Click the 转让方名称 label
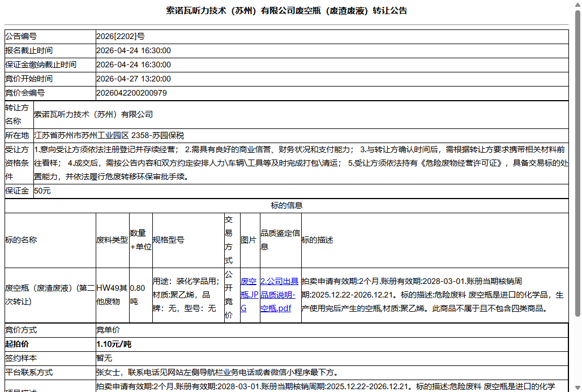This screenshot has height=392, width=582. coord(17,115)
